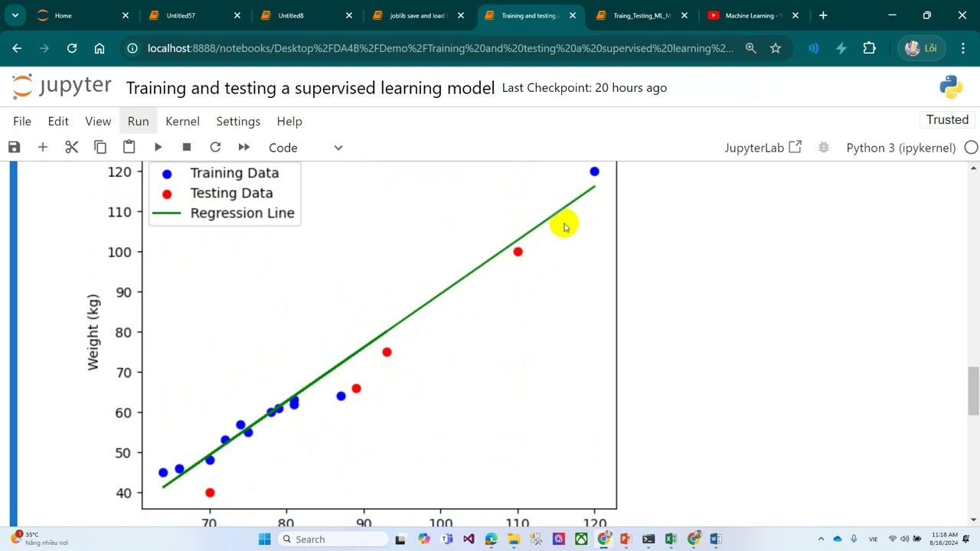The image size is (980, 551).
Task: Click the Jupyter logo
Action: pyautogui.click(x=61, y=86)
